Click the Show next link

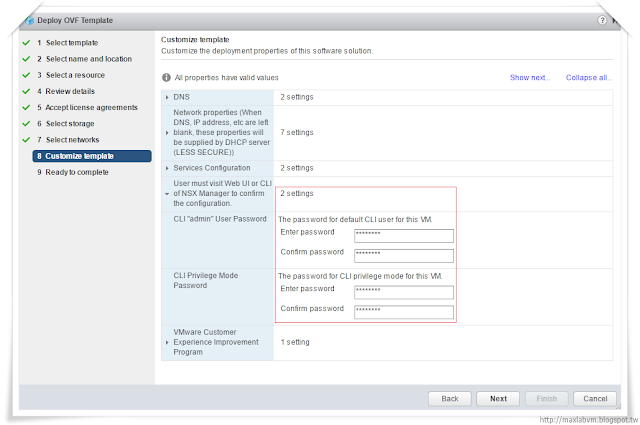click(x=529, y=78)
